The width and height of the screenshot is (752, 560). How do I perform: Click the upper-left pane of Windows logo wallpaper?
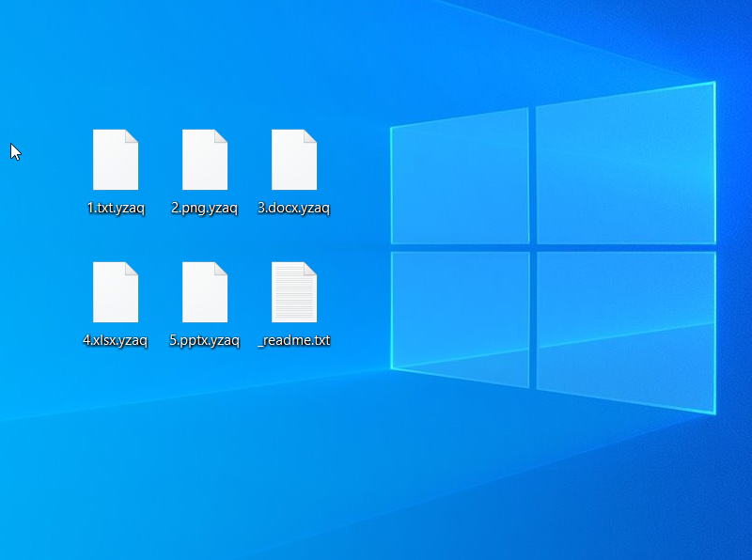(461, 179)
